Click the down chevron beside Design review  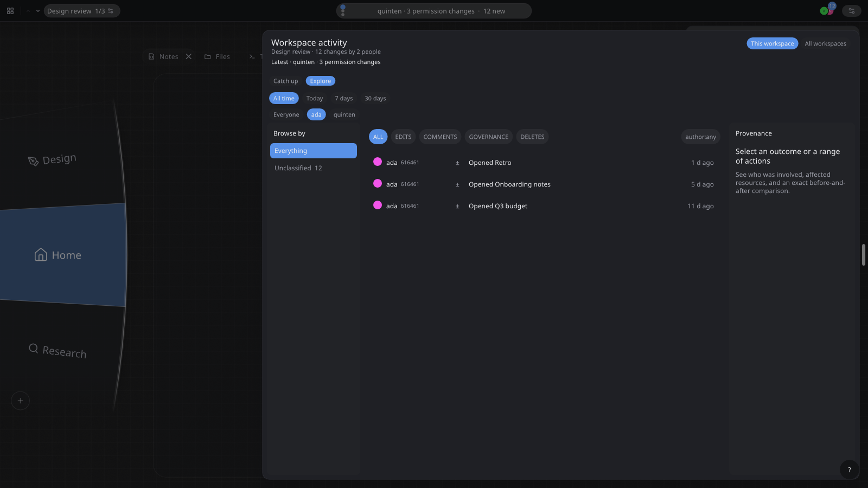[x=38, y=11]
